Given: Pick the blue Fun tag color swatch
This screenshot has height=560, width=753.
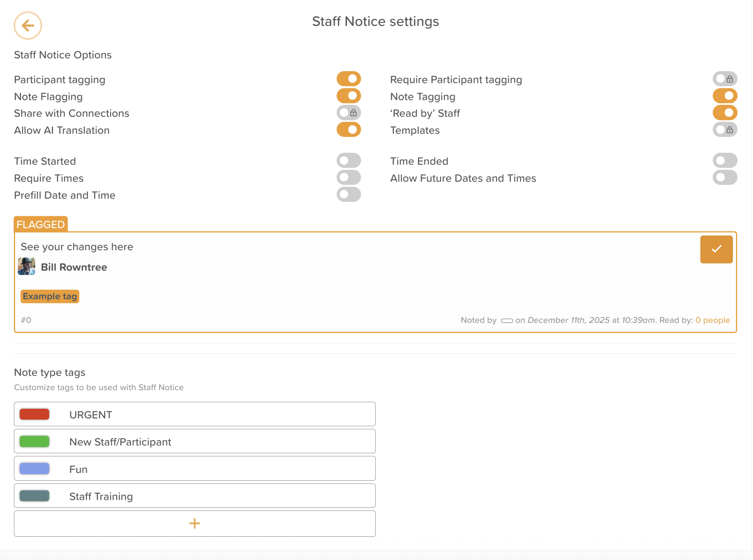Looking at the screenshot, I should tap(34, 469).
